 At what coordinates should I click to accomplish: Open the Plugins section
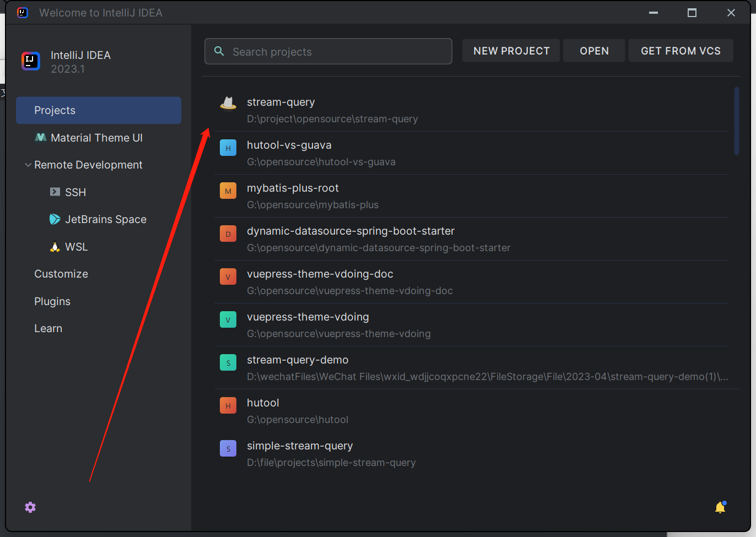pos(52,301)
